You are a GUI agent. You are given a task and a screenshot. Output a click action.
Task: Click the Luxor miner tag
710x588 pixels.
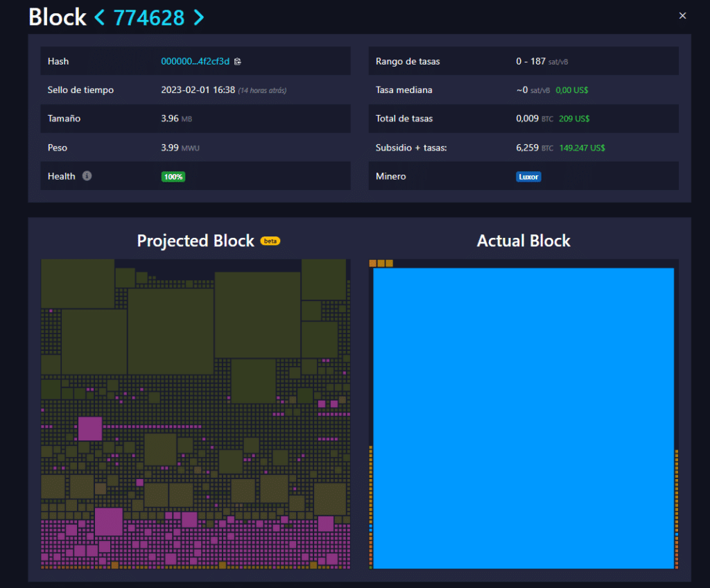(x=528, y=177)
